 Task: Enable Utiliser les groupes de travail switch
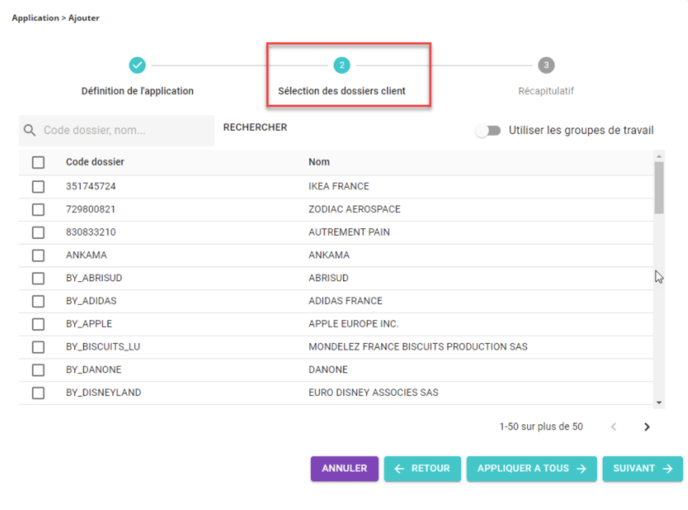click(x=488, y=131)
